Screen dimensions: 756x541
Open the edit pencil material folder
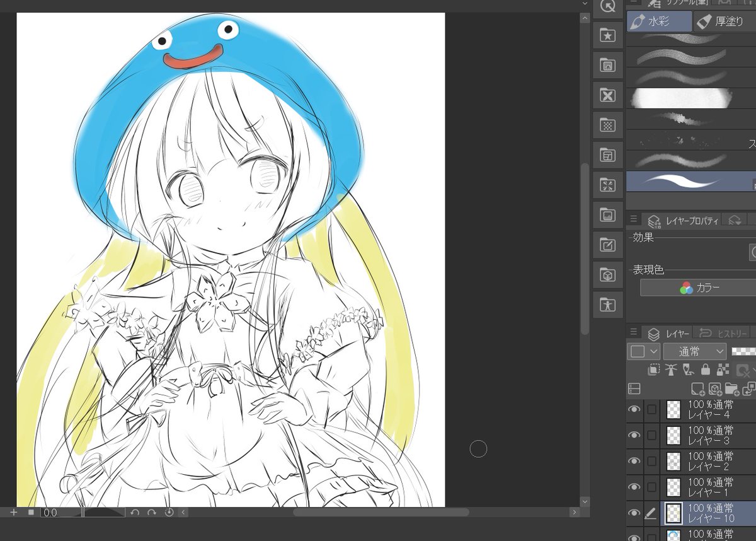[x=608, y=245]
